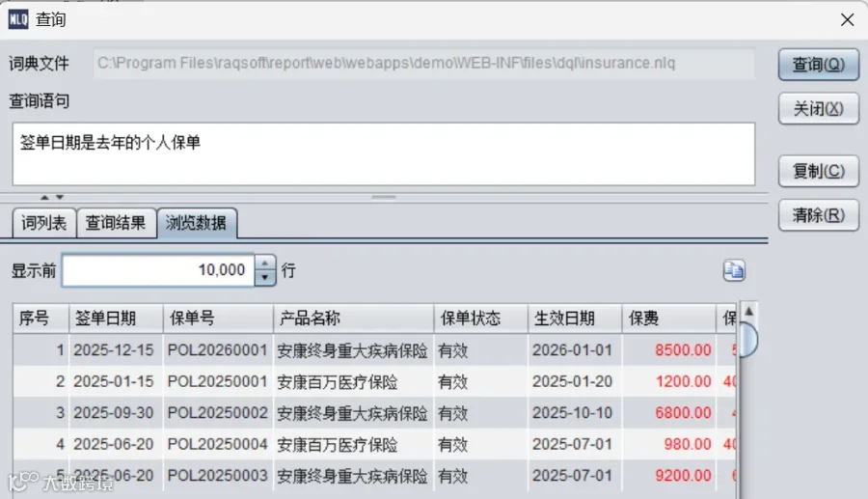The height and width of the screenshot is (499, 868).
Task: Click the 产品名称 column header
Action: click(353, 319)
